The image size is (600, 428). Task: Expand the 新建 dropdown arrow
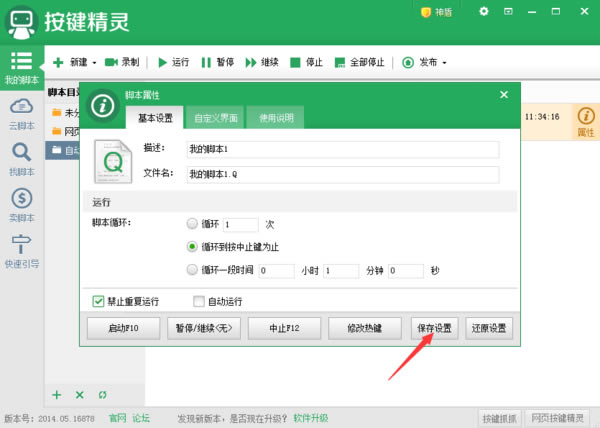coord(94,62)
